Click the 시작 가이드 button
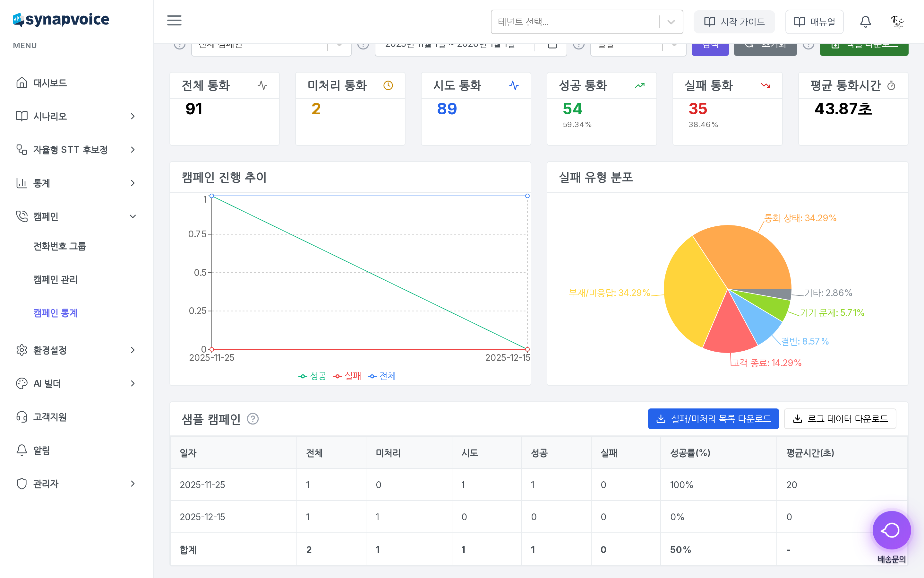Image resolution: width=924 pixels, height=578 pixels. click(734, 22)
